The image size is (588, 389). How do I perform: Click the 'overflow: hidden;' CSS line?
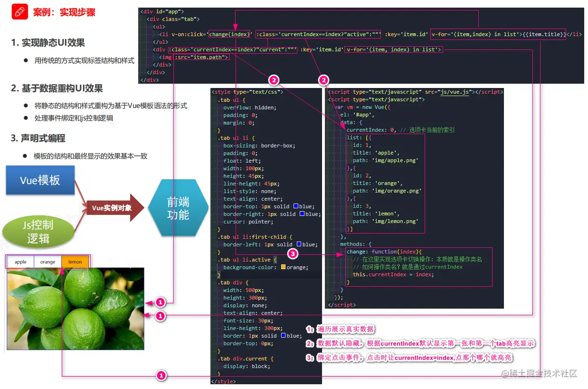250,107
